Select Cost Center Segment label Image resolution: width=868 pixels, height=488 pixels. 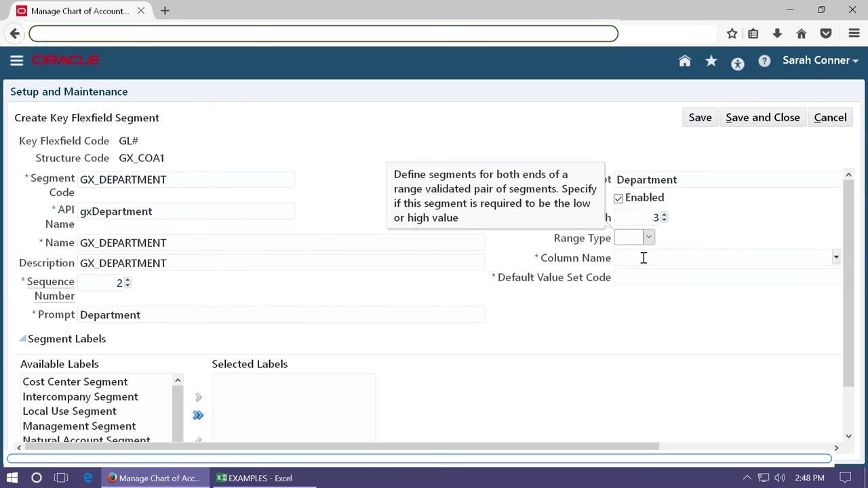pyautogui.click(x=75, y=382)
